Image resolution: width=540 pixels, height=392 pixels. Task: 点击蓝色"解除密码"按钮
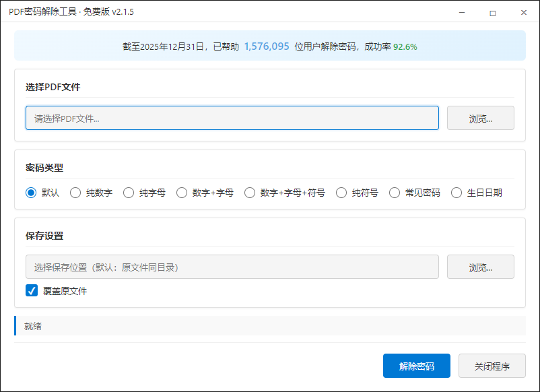pyautogui.click(x=417, y=366)
